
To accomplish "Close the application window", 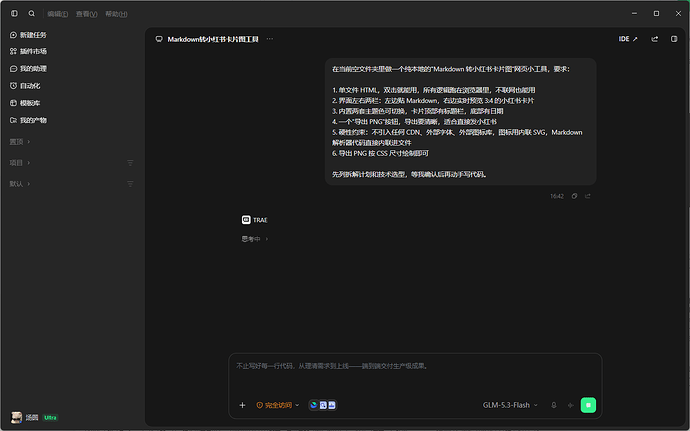I will [x=678, y=14].
